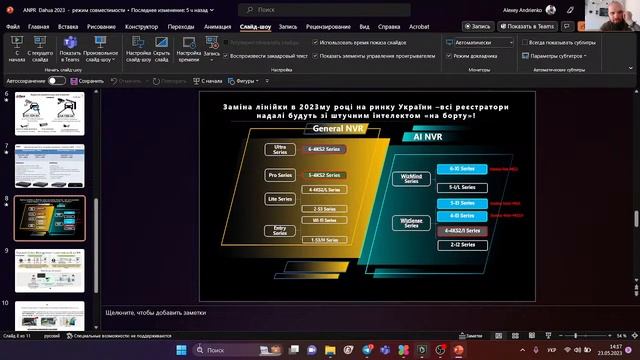Click the Отменить undo icon
Viewport: 640px width, 360px height.
point(114,81)
